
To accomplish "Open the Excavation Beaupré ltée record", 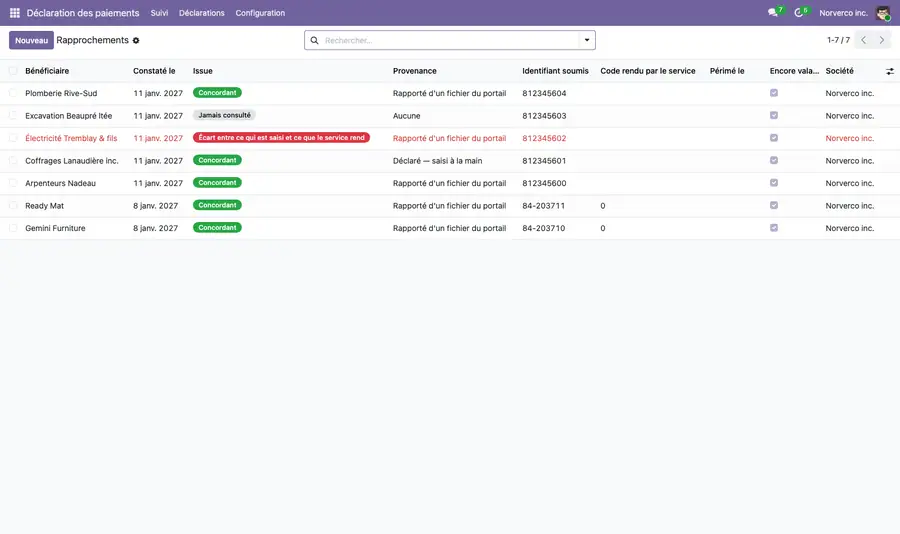I will (x=68, y=115).
